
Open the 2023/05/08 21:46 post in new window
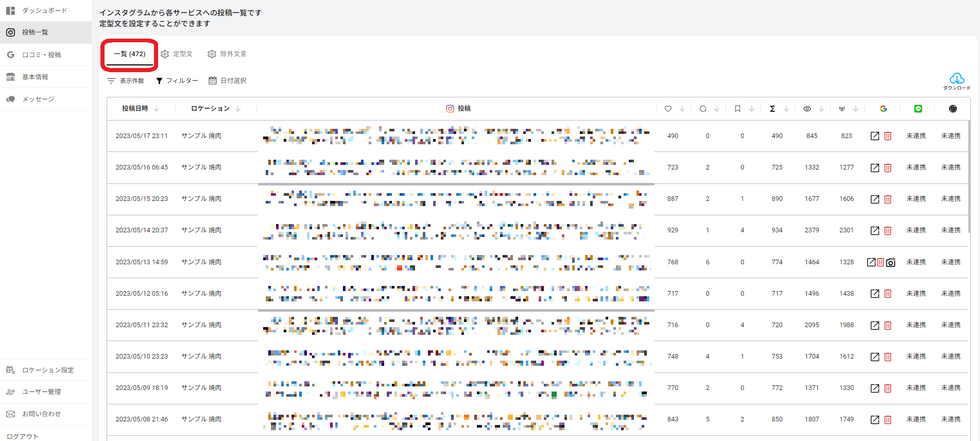point(874,420)
